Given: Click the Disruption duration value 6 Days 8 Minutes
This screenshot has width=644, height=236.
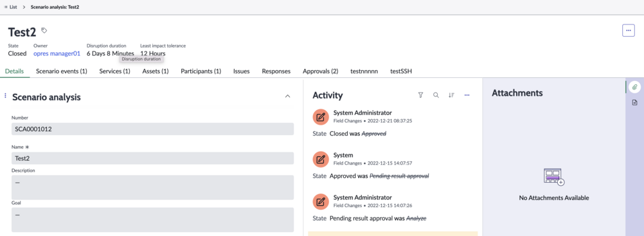Looking at the screenshot, I should click(110, 53).
